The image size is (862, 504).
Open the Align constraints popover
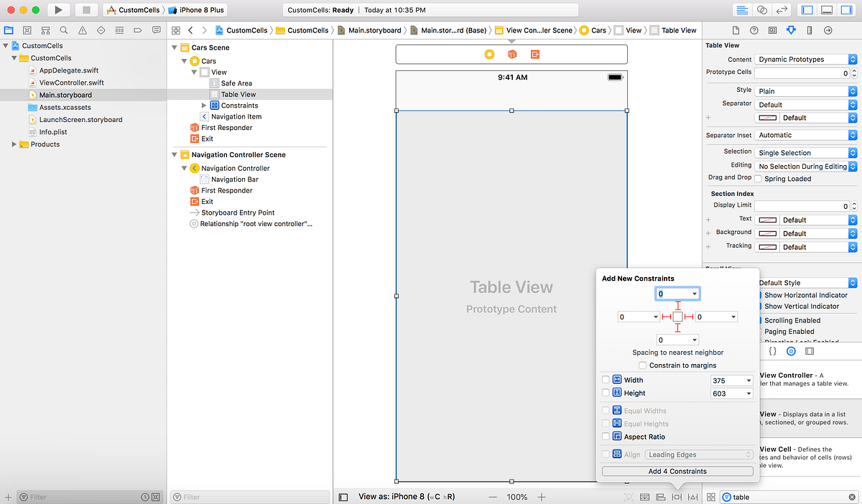[x=661, y=496]
